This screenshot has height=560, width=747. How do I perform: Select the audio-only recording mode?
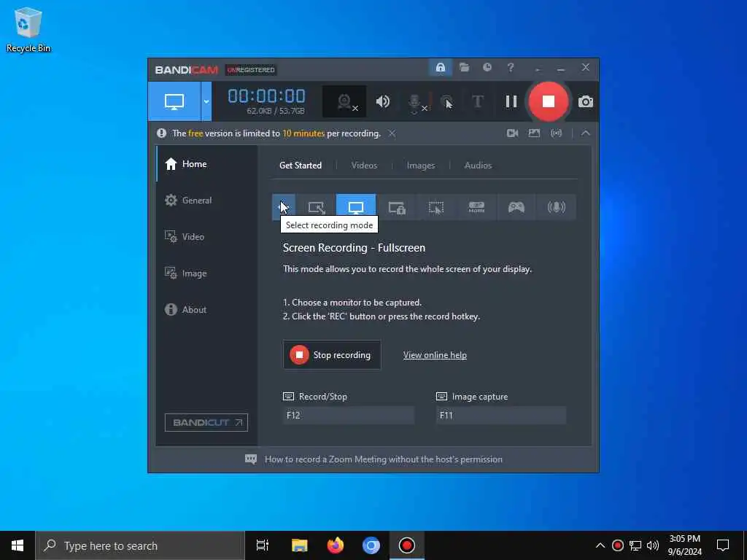point(556,207)
